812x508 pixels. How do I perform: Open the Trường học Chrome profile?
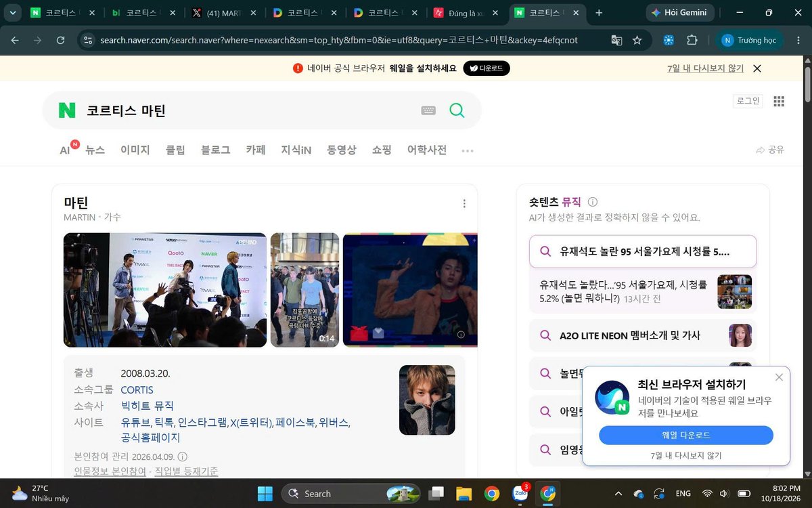click(x=749, y=40)
